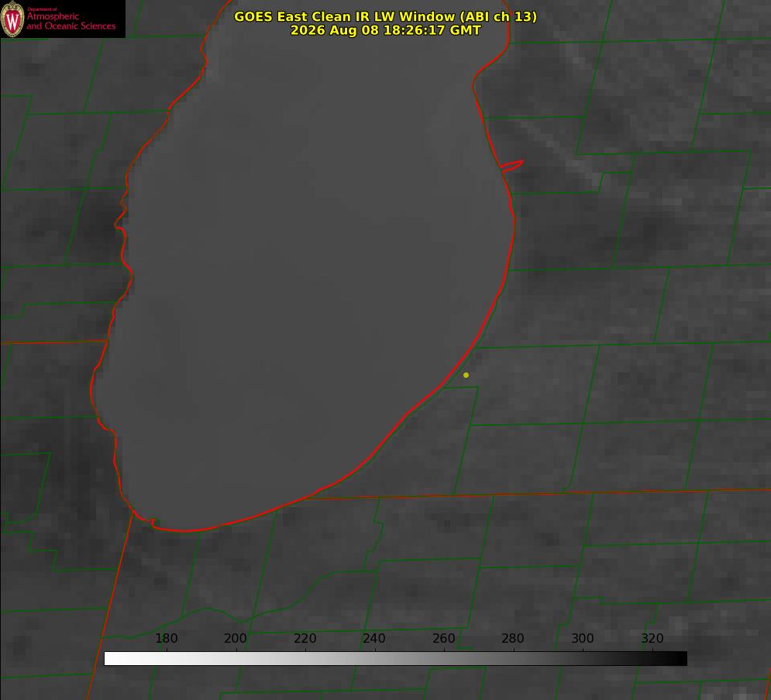
Task: Click the 180 label on the colorbar
Action: (x=167, y=638)
